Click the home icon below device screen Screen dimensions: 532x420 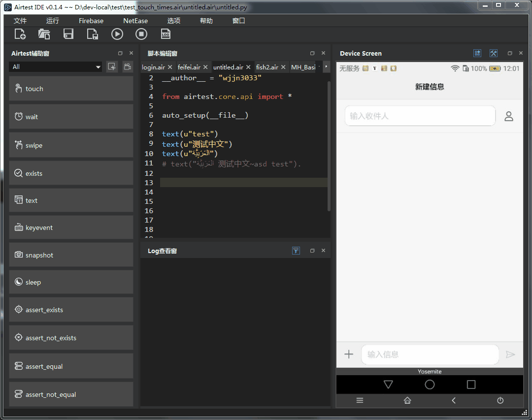[407, 401]
